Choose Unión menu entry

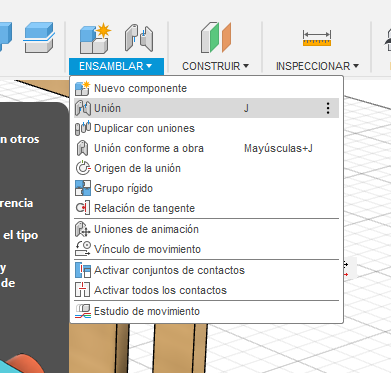pos(206,108)
